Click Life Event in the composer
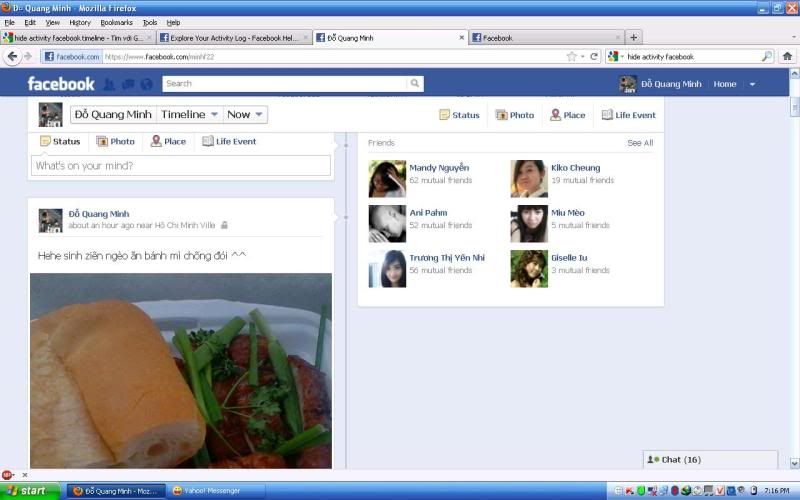Image resolution: width=800 pixels, height=500 pixels. point(229,141)
